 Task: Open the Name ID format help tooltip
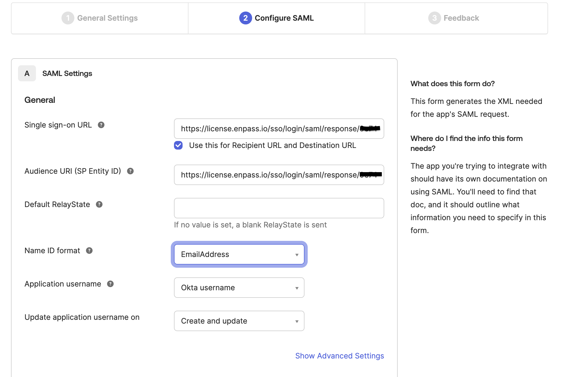90,251
